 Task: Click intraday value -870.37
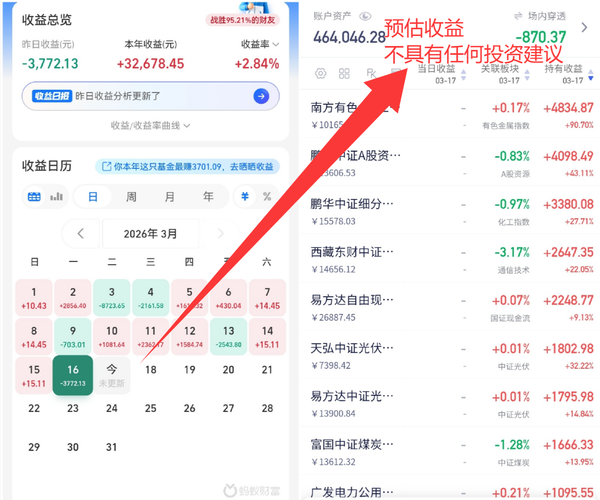click(541, 37)
